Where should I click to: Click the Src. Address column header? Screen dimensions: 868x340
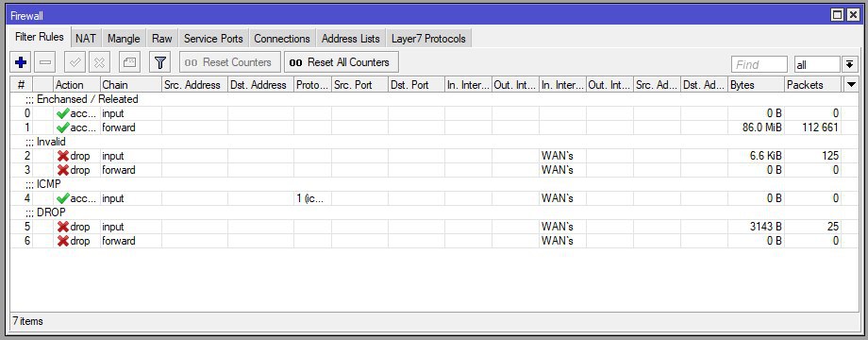click(x=194, y=85)
